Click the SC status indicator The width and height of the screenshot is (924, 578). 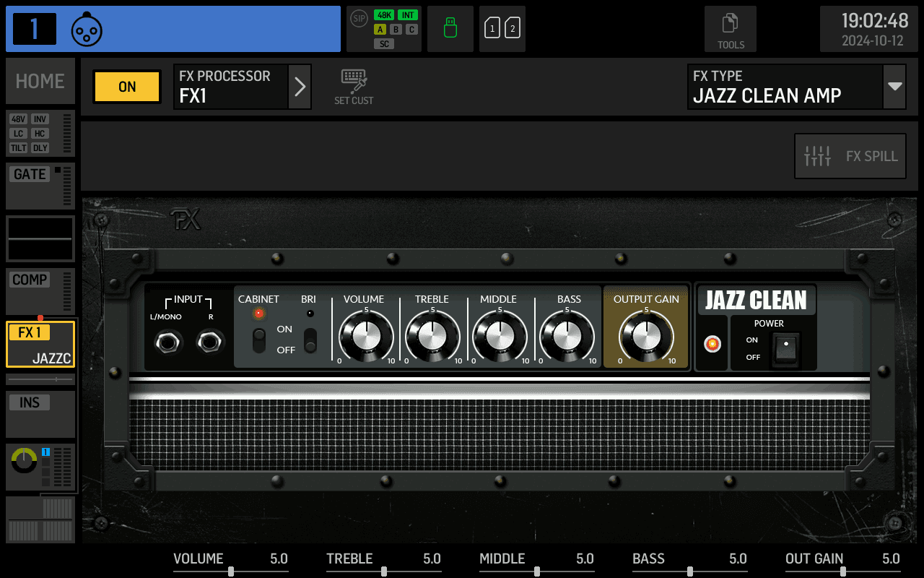click(384, 44)
